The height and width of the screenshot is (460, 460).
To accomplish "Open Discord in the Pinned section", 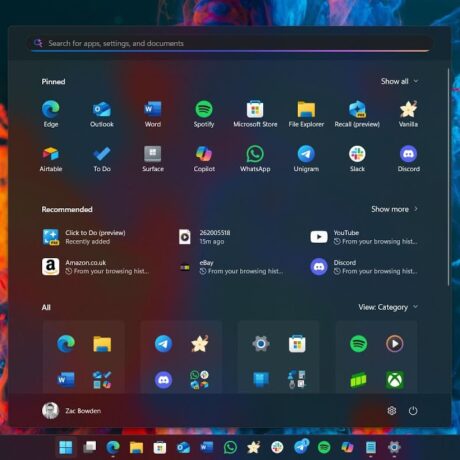I will tap(408, 159).
